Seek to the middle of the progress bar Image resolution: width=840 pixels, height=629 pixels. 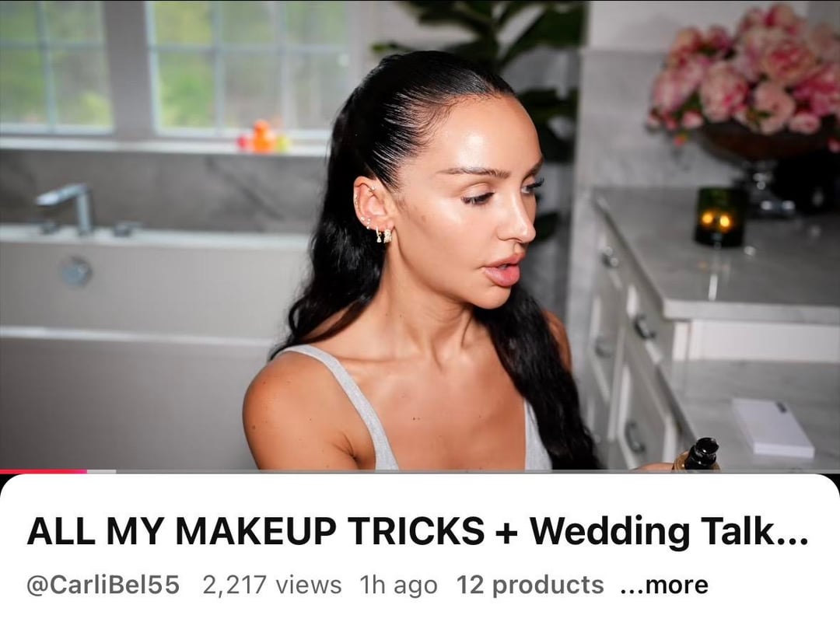click(x=420, y=471)
